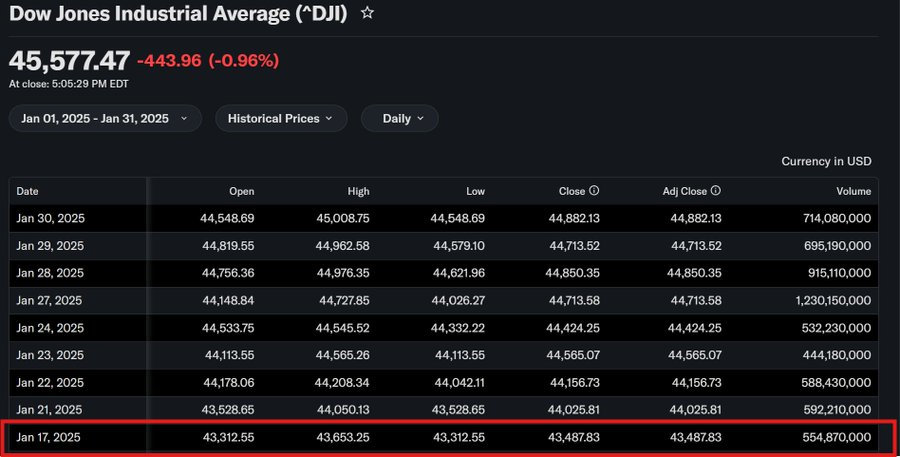Screen dimensions: 900x457
Task: Click the 714,080,000 volume value
Action: click(837, 218)
